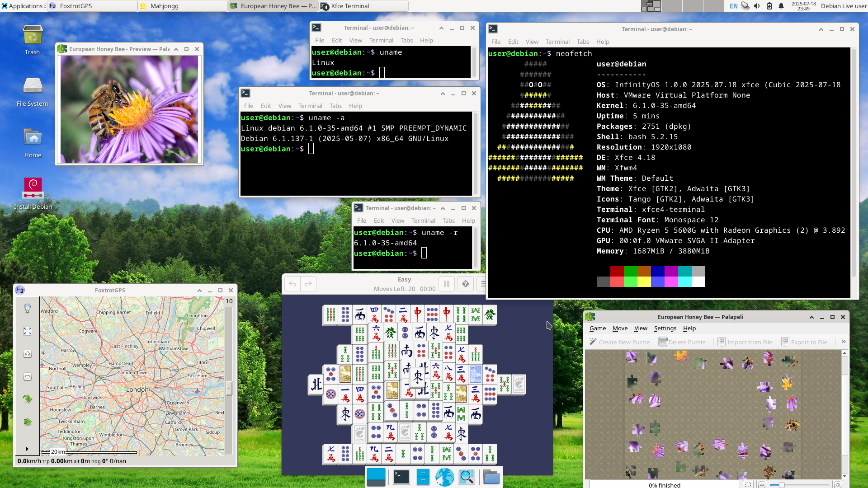
Task: Open the network connection tray icon
Action: 745,6
